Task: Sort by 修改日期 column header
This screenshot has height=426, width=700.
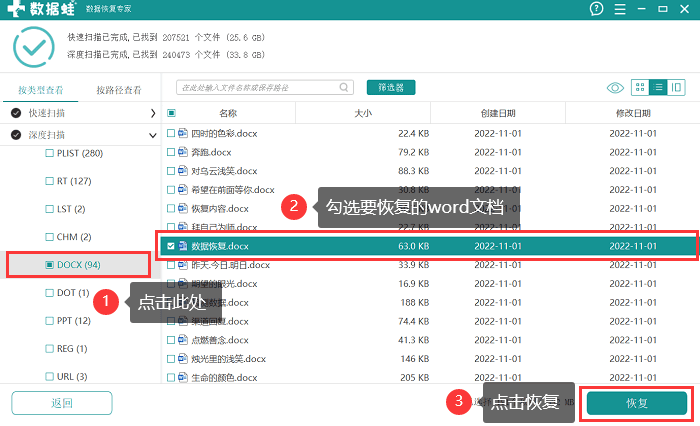Action: coord(633,113)
